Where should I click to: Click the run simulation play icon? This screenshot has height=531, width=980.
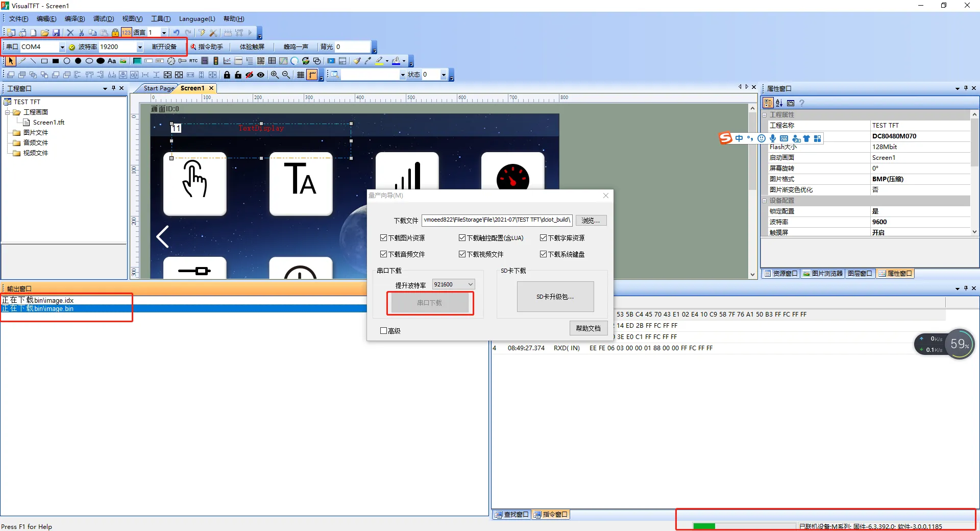(x=250, y=33)
